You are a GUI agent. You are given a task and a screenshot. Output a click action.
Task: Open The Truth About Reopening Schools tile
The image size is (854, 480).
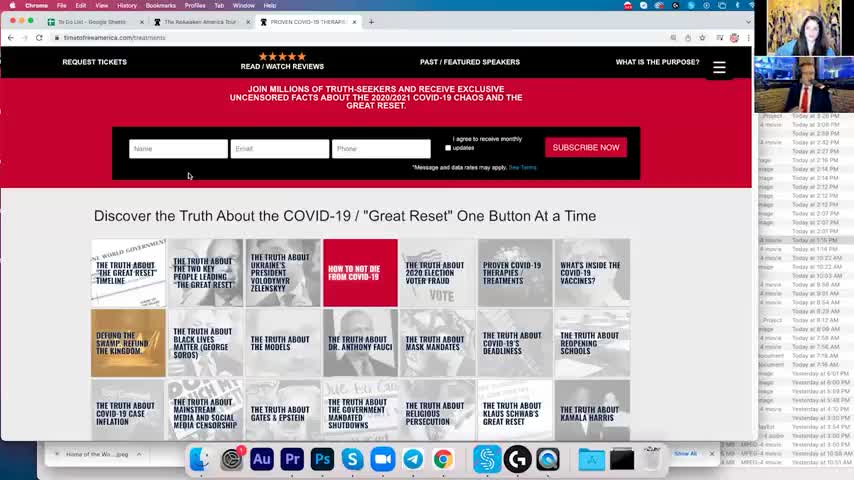pos(593,343)
